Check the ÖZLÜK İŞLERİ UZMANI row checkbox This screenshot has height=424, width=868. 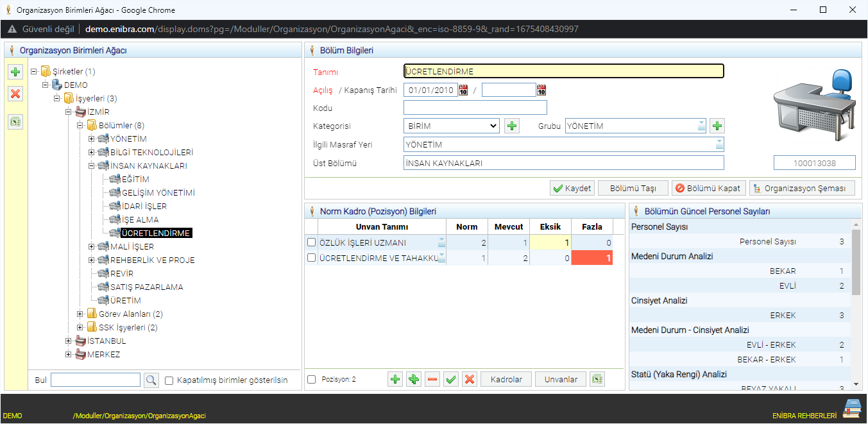[312, 242]
